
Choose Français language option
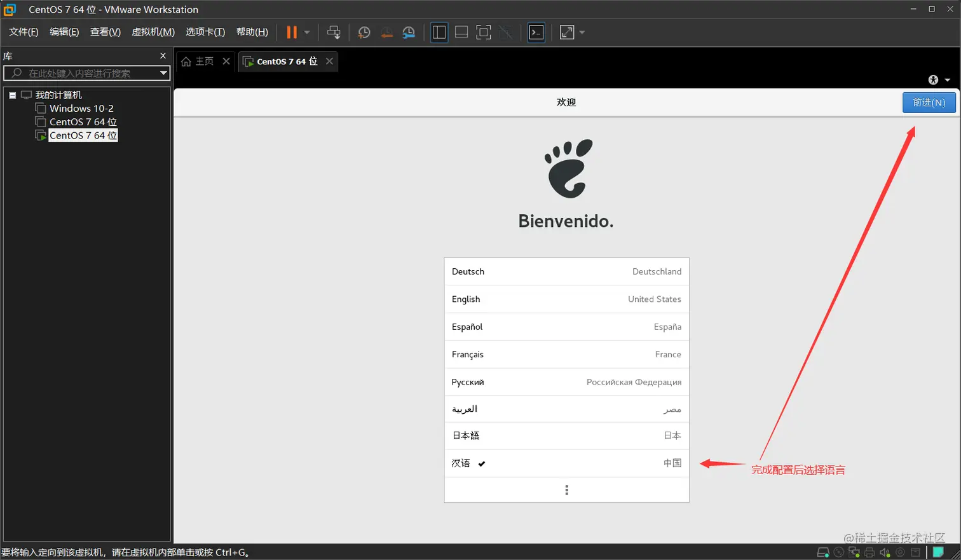[x=566, y=355]
